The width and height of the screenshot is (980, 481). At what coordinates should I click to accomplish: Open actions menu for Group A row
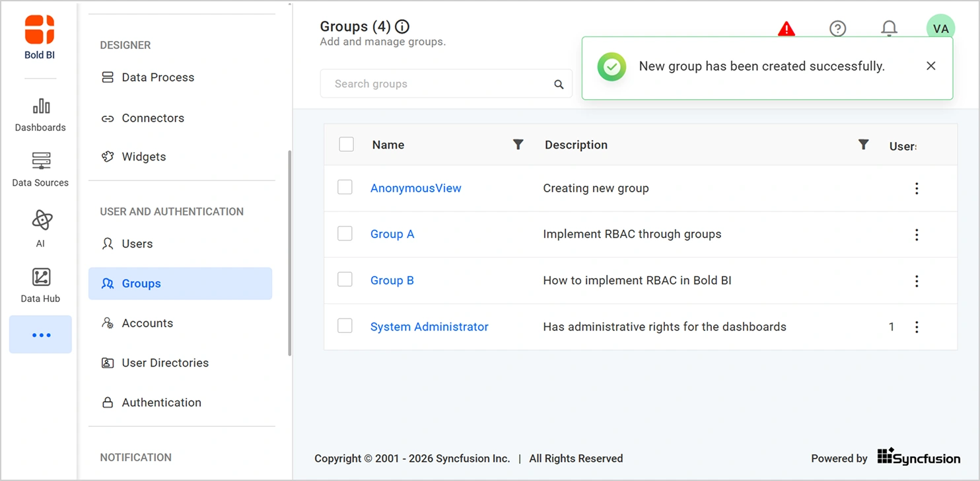coord(917,235)
